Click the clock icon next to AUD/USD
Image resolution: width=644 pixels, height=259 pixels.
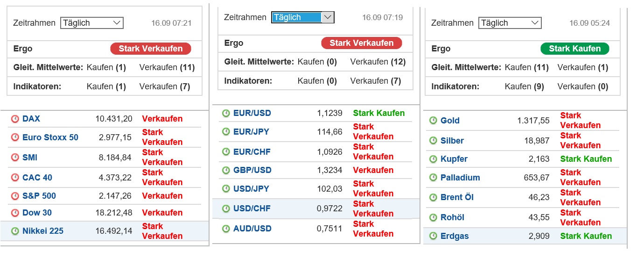tap(226, 229)
